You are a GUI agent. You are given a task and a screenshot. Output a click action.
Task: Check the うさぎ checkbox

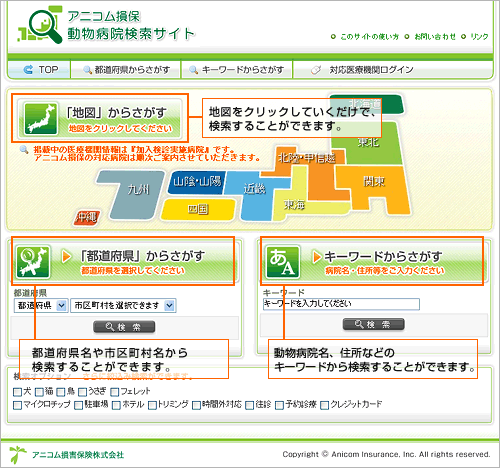pos(82,392)
